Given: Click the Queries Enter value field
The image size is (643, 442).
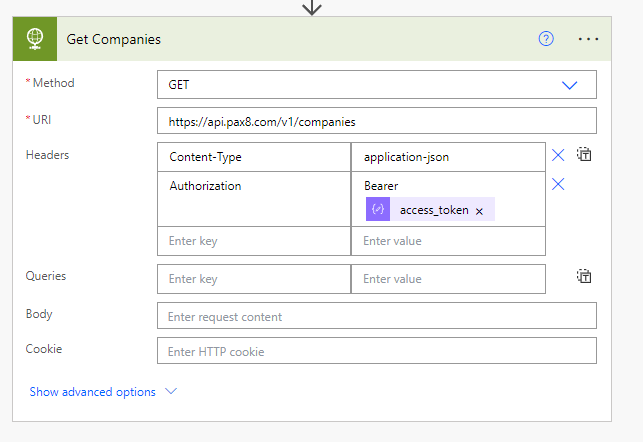Looking at the screenshot, I should point(447,279).
